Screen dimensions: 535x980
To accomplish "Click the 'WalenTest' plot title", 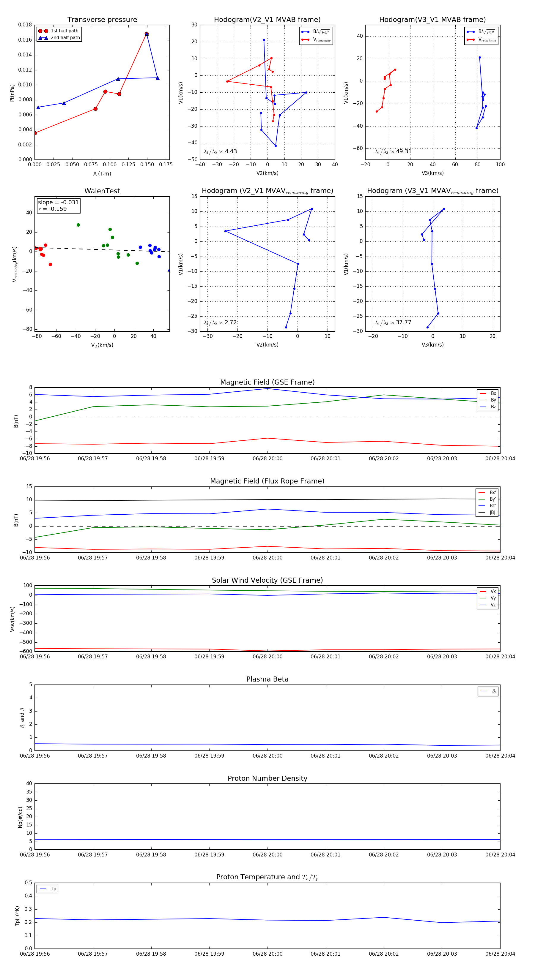I will [102, 191].
